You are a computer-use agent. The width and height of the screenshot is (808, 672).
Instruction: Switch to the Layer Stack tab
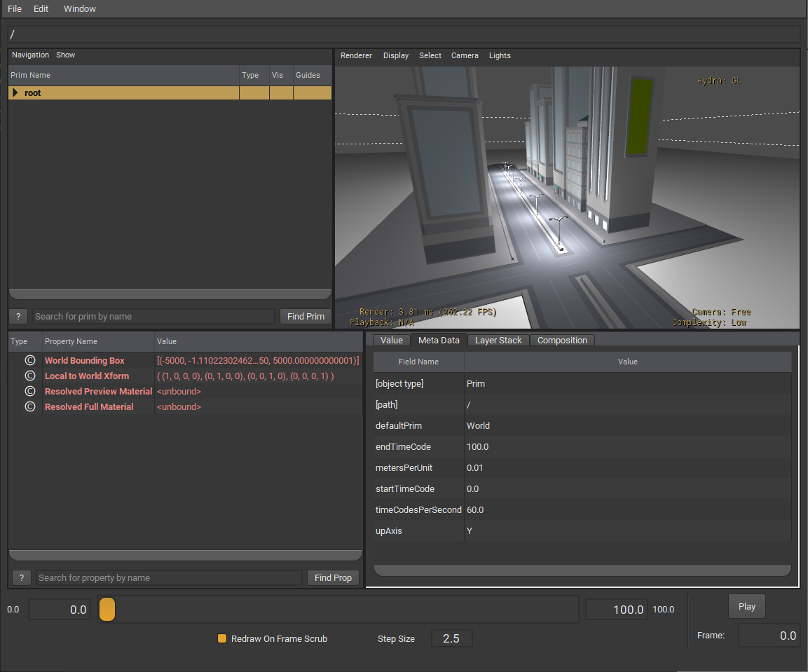[498, 340]
